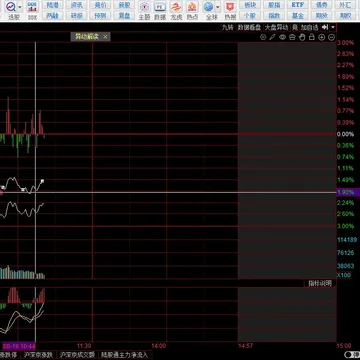
Task: Select the 沪深京成交额 bottom tab
Action: point(78,355)
